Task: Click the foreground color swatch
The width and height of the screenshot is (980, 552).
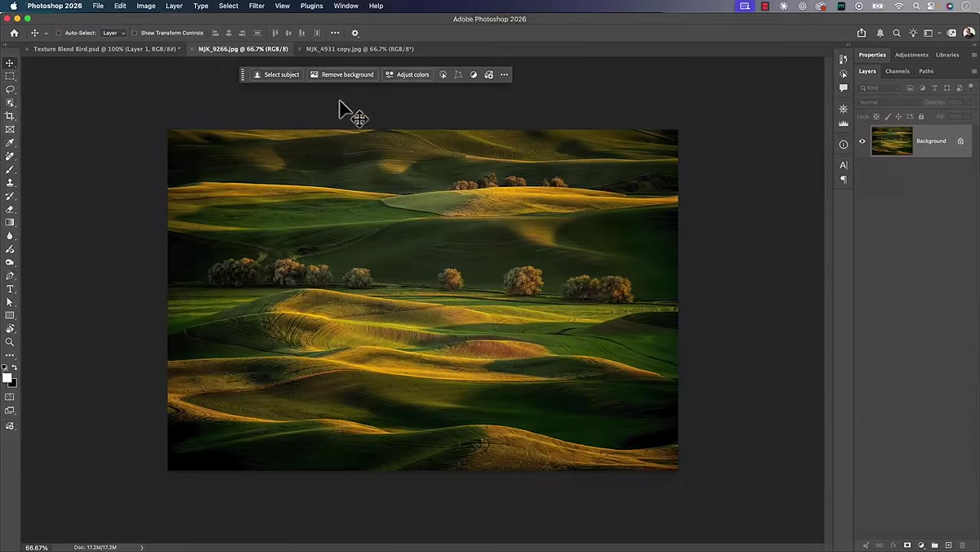Action: [7, 378]
